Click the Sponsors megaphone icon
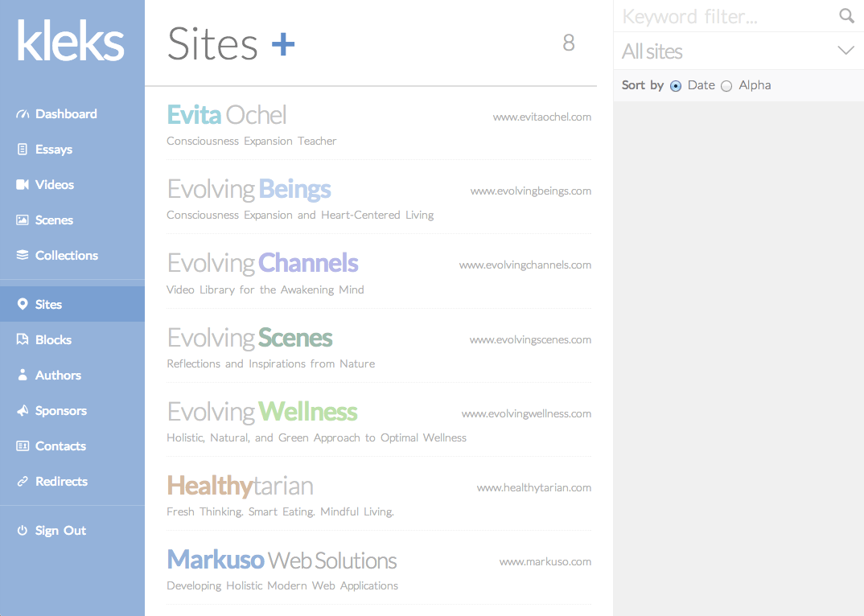 click(x=23, y=410)
